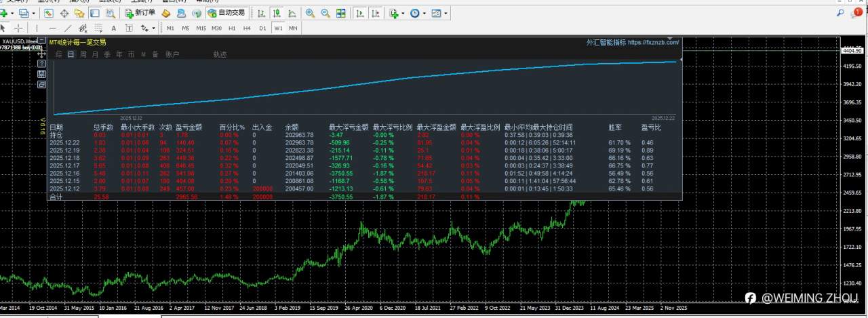
Task: Click the 合计 totals row label
Action: point(56,197)
